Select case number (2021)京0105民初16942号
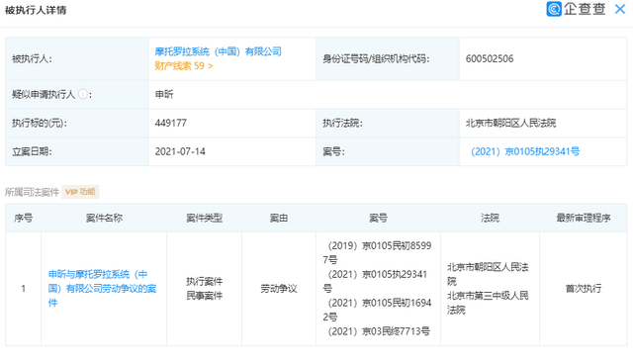Viewport: 633px width, 364px height. (378, 310)
